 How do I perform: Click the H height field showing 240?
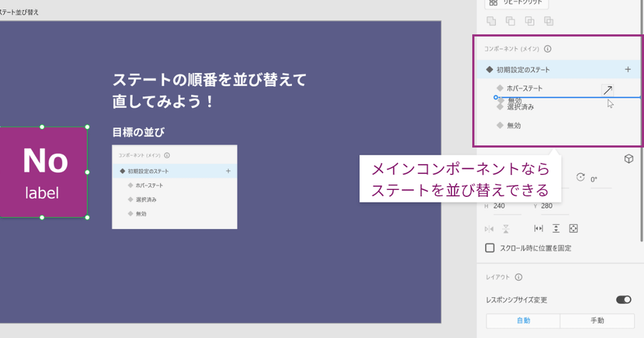507,206
